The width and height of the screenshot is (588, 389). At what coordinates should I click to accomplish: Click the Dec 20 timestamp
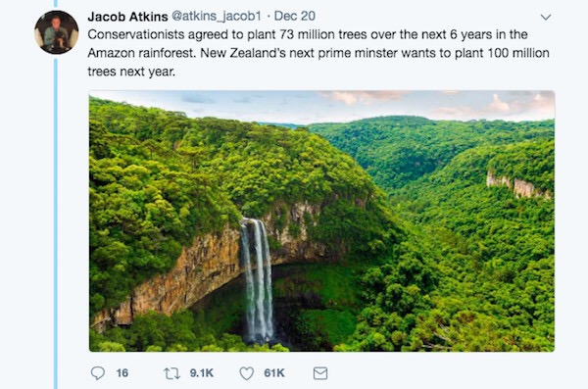pos(294,16)
